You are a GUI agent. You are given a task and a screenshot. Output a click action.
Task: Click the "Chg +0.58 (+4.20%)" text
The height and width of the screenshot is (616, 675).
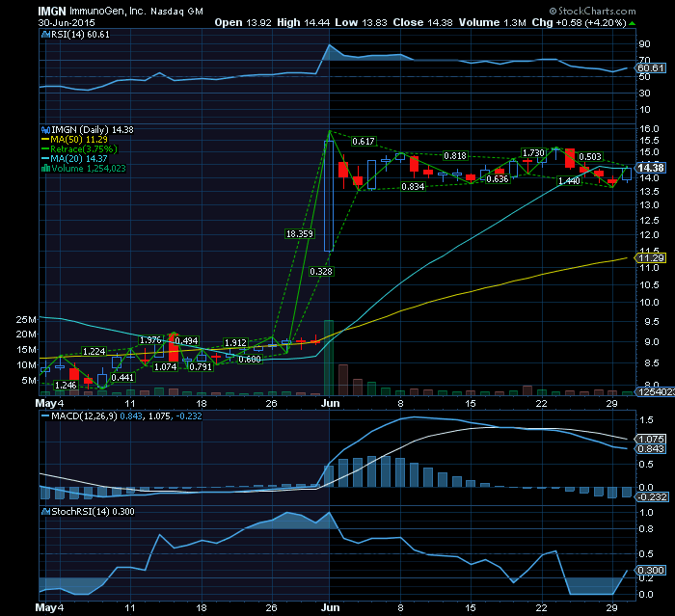579,23
